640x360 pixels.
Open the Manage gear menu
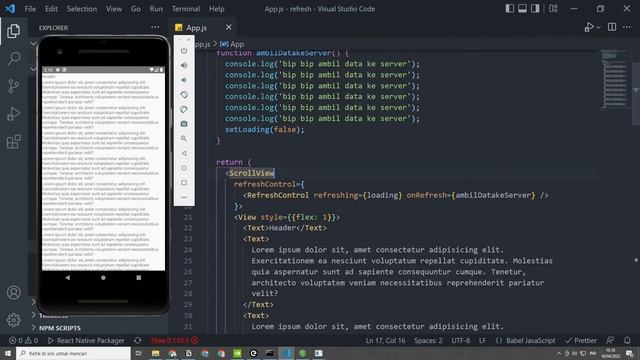(x=13, y=320)
